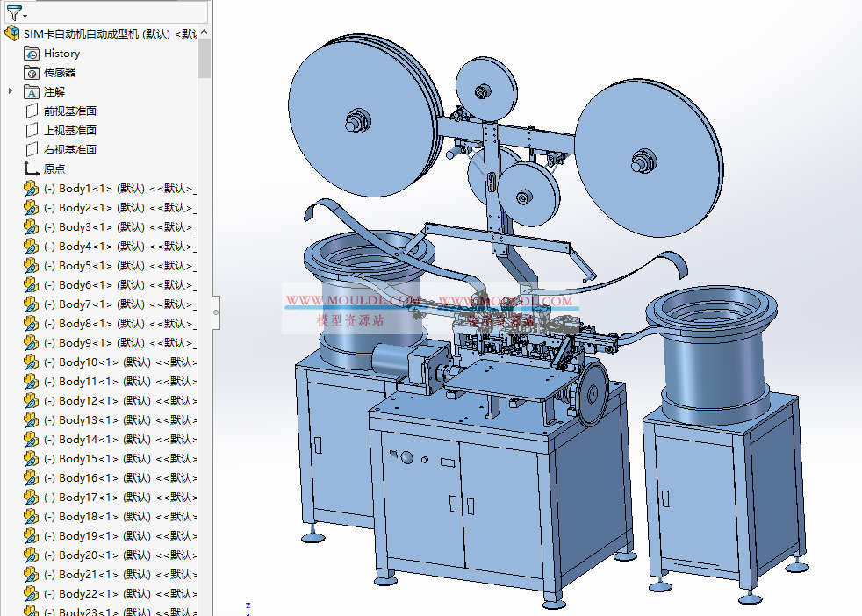Click the Body16<1> part icon
The width and height of the screenshot is (862, 616).
coord(32,478)
